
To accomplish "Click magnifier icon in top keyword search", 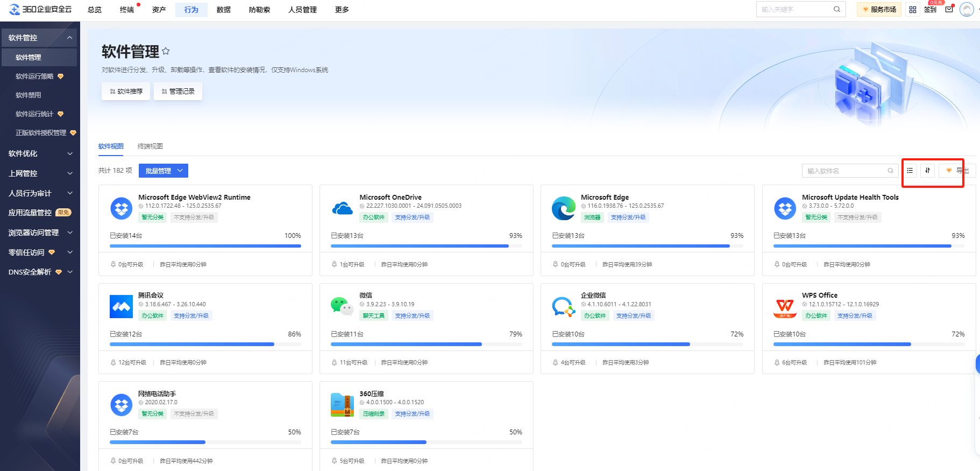I will click(837, 9).
